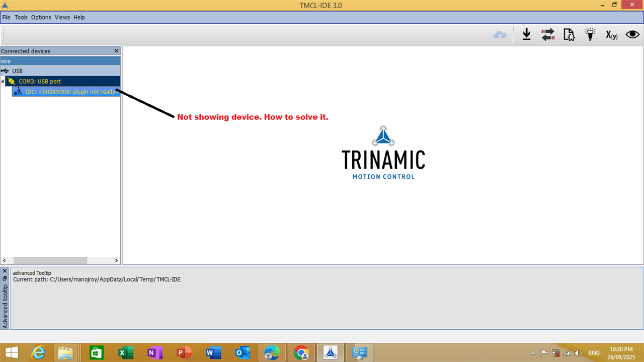Open the X(y) parameter calculator tool
Screen dimensions: 644x362
coord(611,35)
